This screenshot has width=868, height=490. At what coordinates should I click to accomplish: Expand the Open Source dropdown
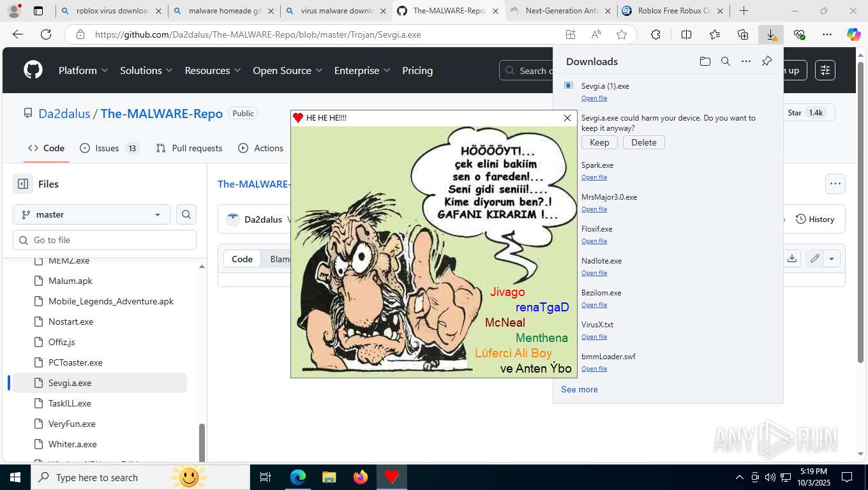point(288,70)
